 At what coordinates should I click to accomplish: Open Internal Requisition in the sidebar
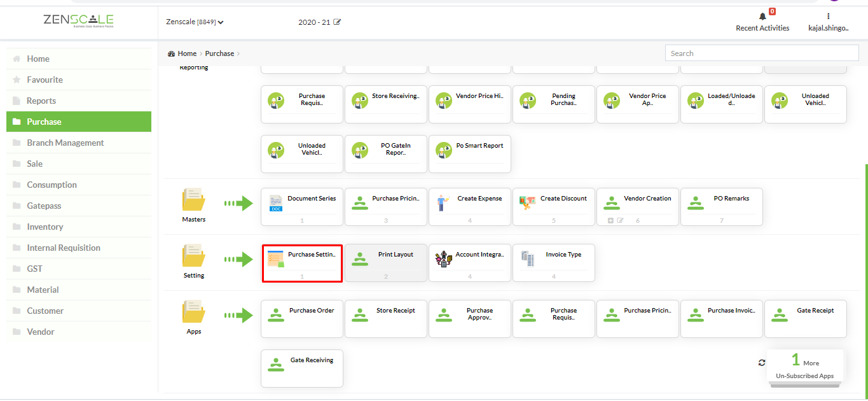click(x=79, y=248)
